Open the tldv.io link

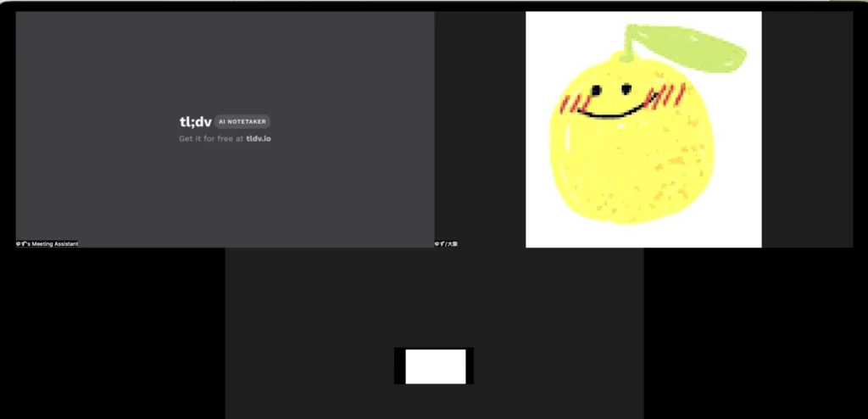pyautogui.click(x=259, y=138)
